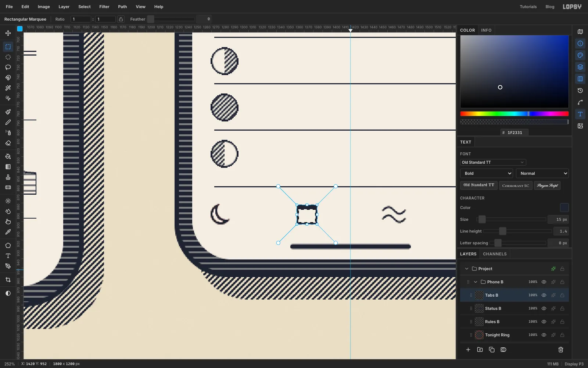The width and height of the screenshot is (588, 368).
Task: Select the Eyedropper tool
Action: coord(8,232)
